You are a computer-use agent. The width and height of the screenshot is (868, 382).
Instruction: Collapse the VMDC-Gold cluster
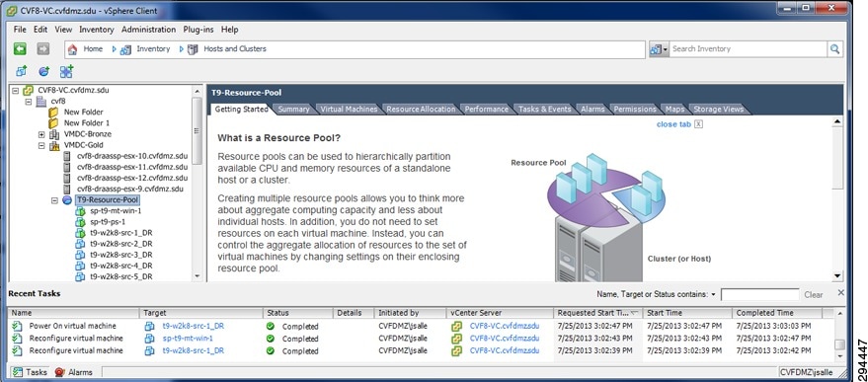click(41, 146)
